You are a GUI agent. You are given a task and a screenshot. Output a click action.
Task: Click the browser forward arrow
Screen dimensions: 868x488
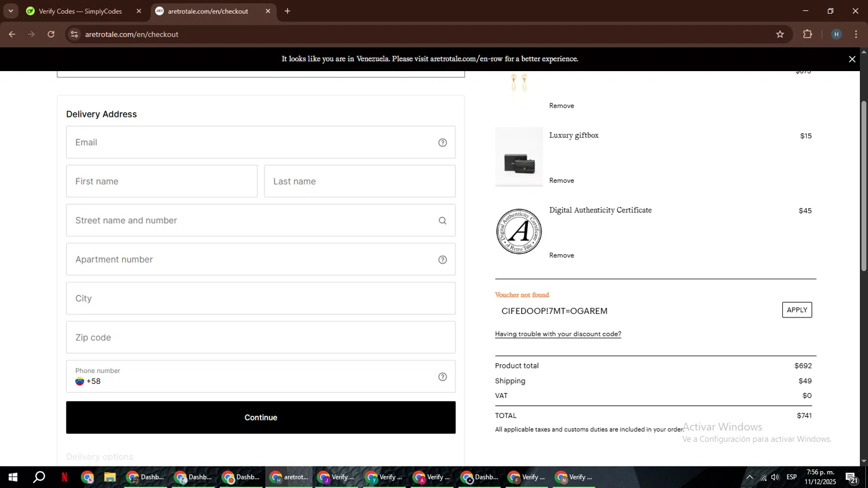(31, 34)
